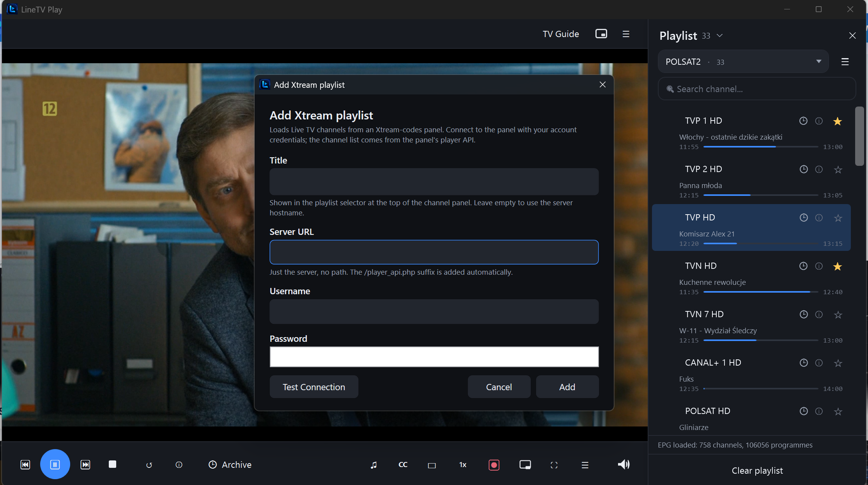
Task: Click the Username input field
Action: point(434,311)
